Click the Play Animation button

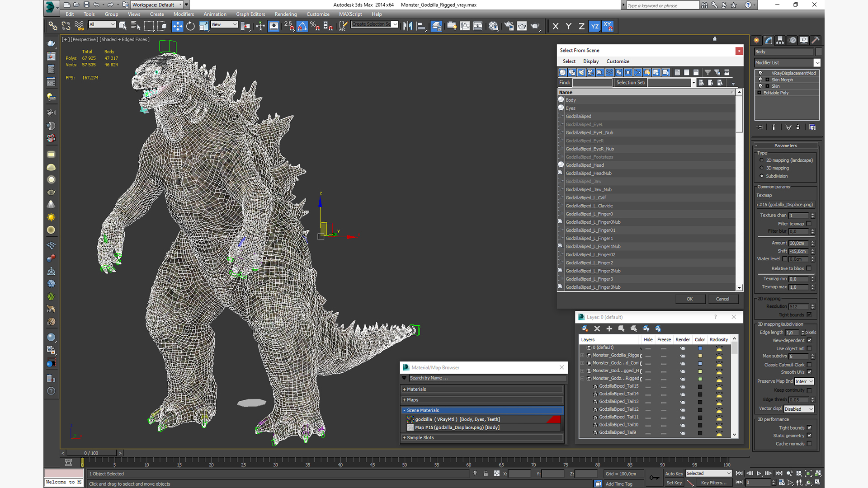759,474
